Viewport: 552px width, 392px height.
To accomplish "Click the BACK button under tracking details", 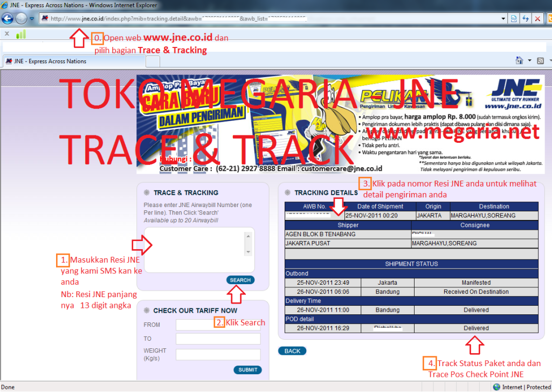I will 292,351.
